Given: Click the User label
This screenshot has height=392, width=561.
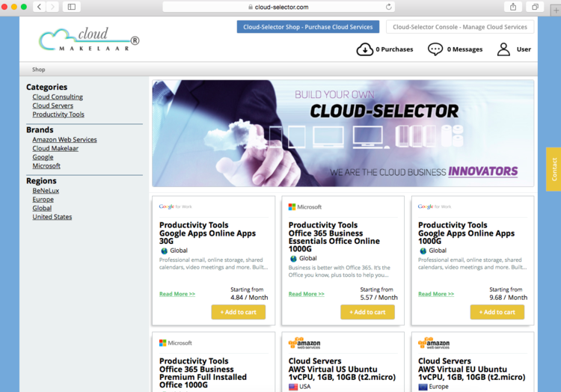Looking at the screenshot, I should point(524,49).
